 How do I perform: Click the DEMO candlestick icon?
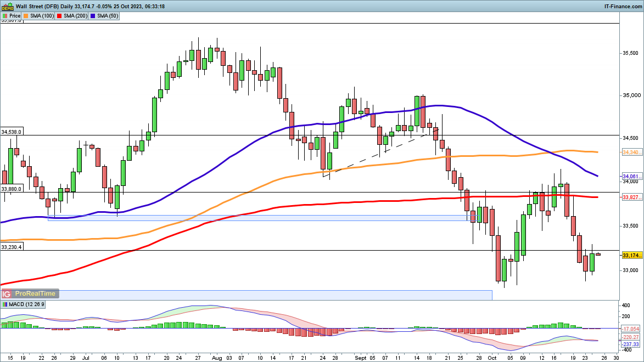tap(7, 7)
